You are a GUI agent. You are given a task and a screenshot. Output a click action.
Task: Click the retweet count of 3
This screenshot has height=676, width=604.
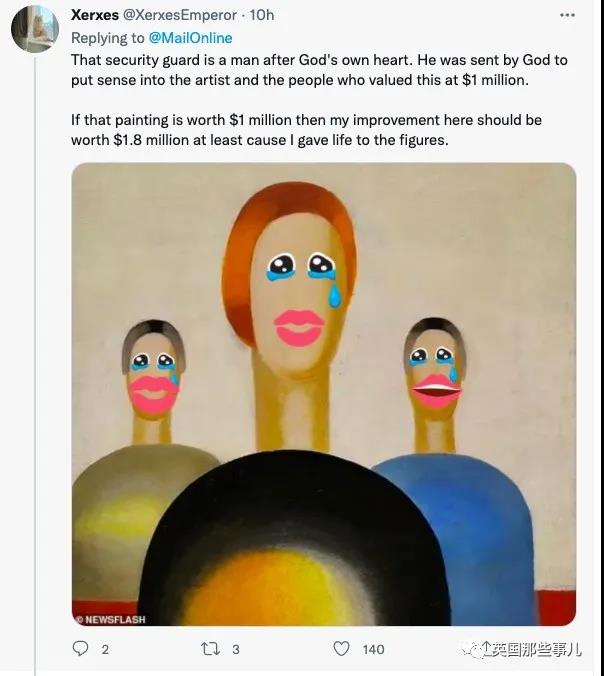click(236, 649)
